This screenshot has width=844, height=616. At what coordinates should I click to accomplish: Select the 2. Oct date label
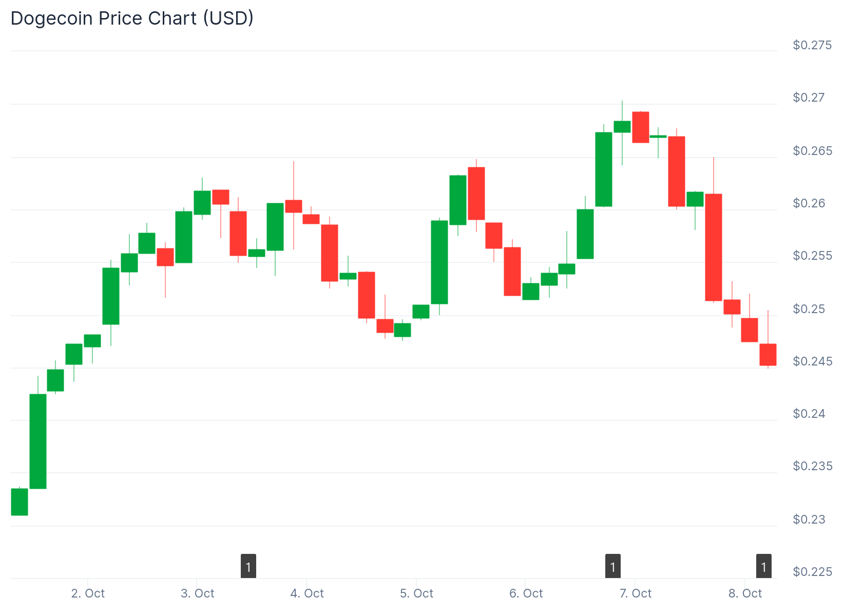88,593
